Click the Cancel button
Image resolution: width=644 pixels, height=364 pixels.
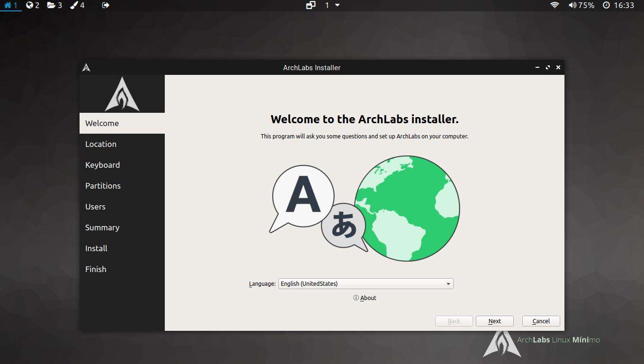pyautogui.click(x=541, y=321)
